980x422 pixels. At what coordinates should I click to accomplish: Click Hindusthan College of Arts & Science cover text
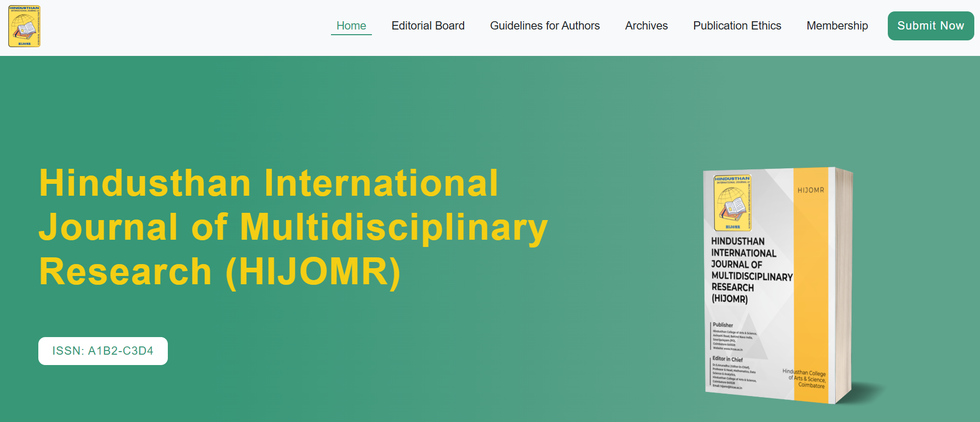[805, 379]
